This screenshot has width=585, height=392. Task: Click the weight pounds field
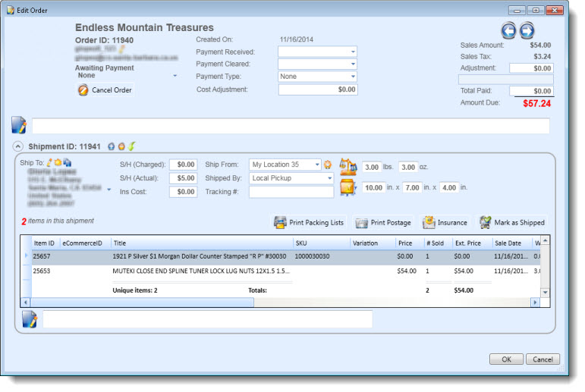tap(372, 167)
